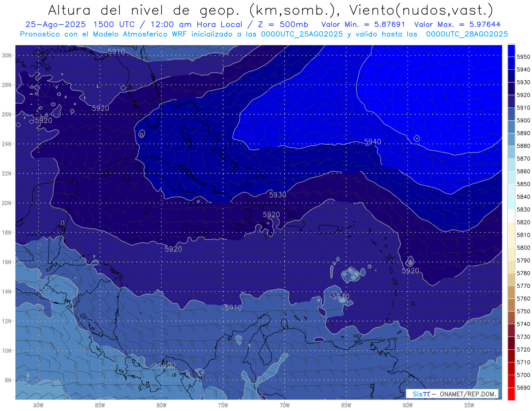Click the 5920 contour label near 60W
Viewport: 532px width, 411px height.
pos(411,271)
